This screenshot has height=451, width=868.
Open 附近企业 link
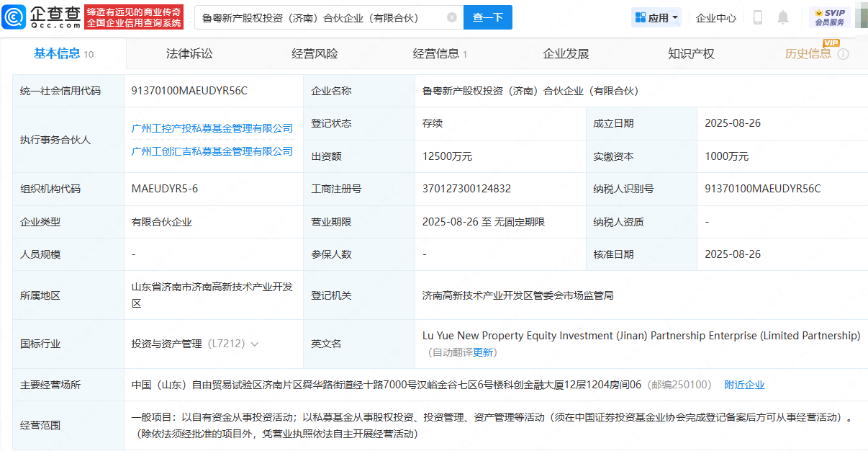click(744, 385)
